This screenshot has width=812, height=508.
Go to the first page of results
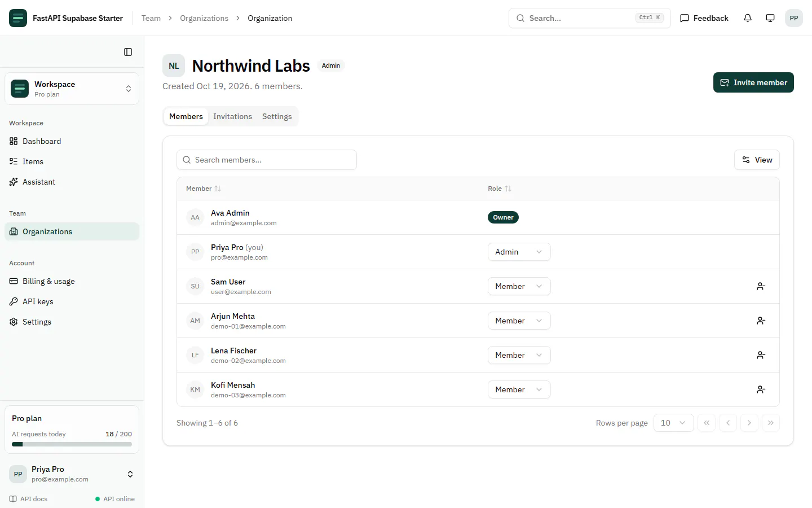[x=707, y=423]
